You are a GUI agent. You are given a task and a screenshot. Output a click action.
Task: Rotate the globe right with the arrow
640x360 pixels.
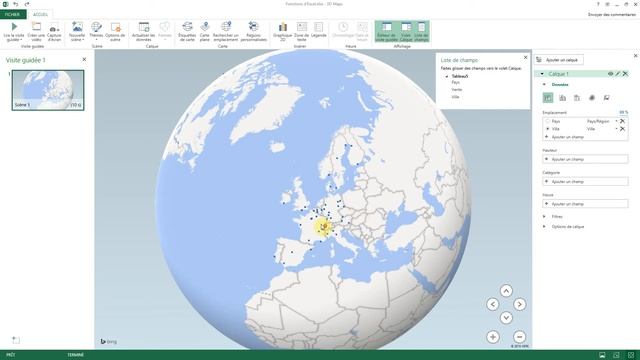519,304
